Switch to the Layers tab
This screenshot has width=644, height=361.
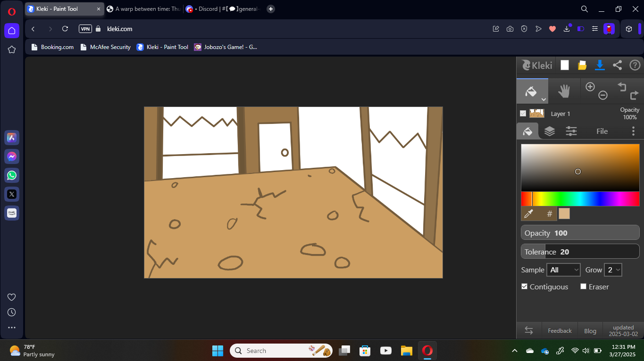549,131
